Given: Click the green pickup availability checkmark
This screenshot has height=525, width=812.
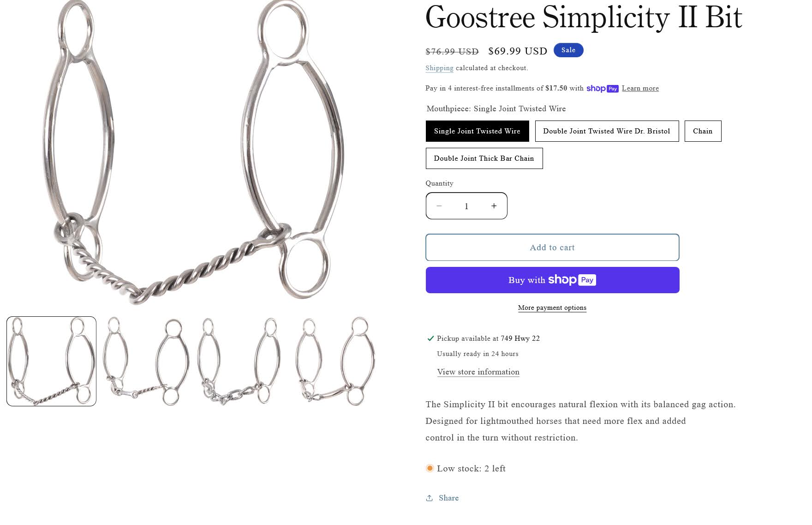Looking at the screenshot, I should click(430, 338).
